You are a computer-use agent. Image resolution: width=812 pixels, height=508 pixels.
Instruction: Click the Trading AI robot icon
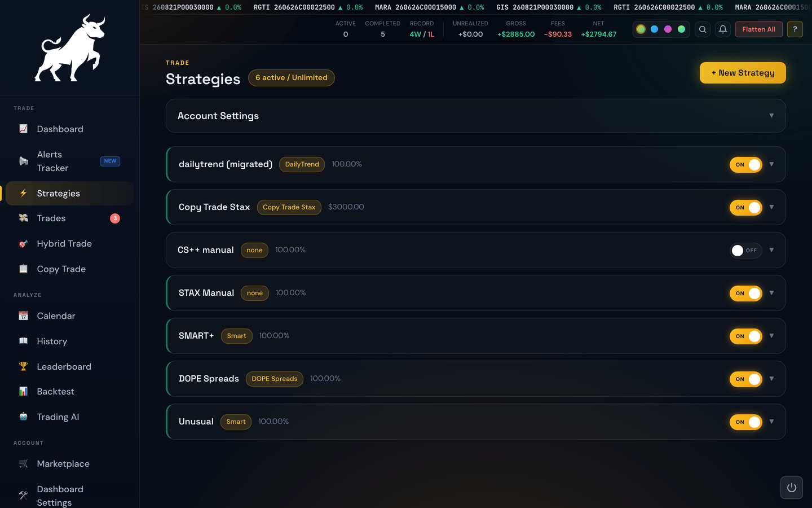click(x=23, y=417)
